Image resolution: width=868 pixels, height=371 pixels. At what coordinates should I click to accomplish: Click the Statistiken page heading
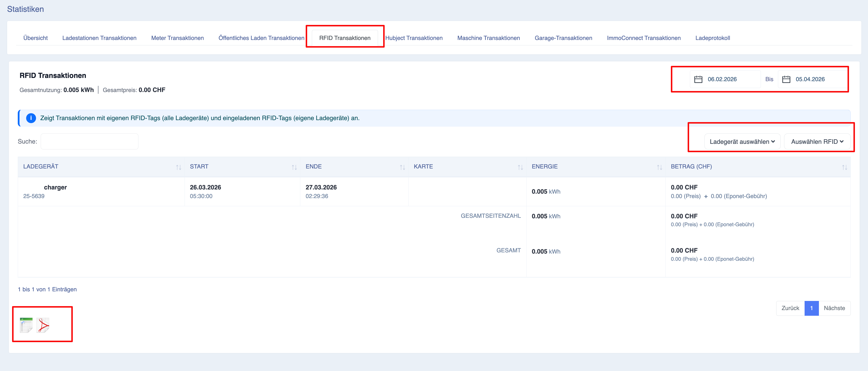[25, 9]
